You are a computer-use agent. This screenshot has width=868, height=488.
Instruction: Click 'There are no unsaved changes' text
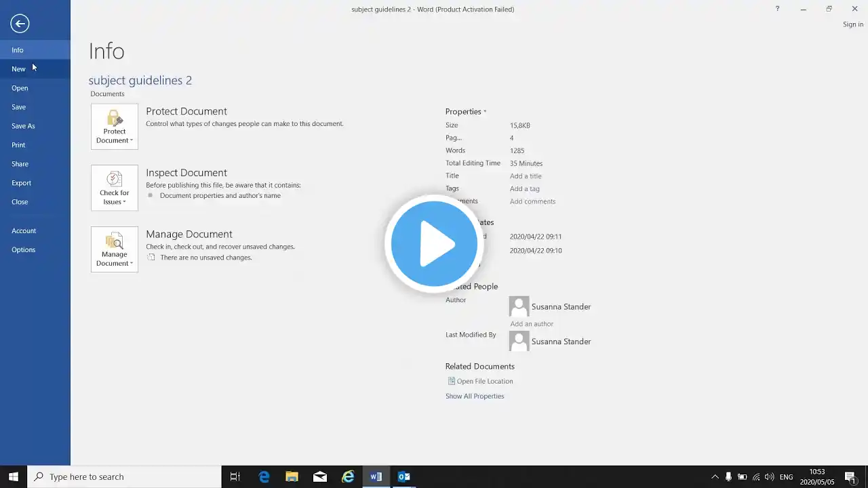206,258
